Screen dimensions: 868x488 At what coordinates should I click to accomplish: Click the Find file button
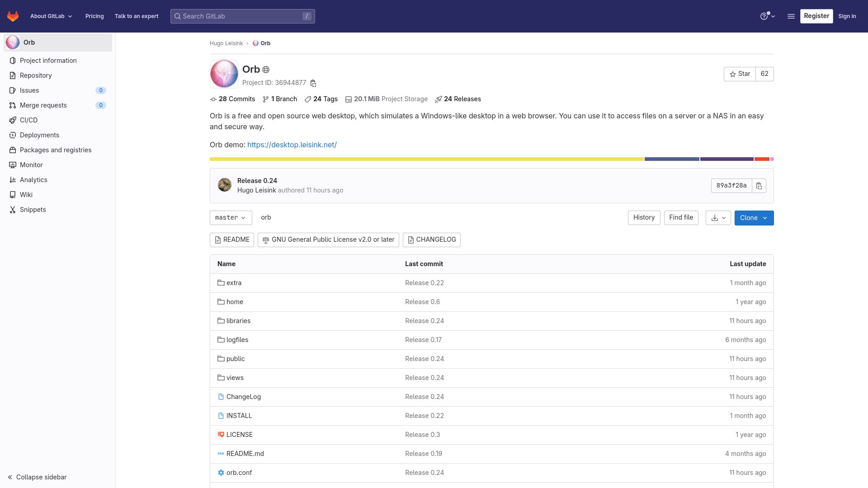tap(681, 218)
